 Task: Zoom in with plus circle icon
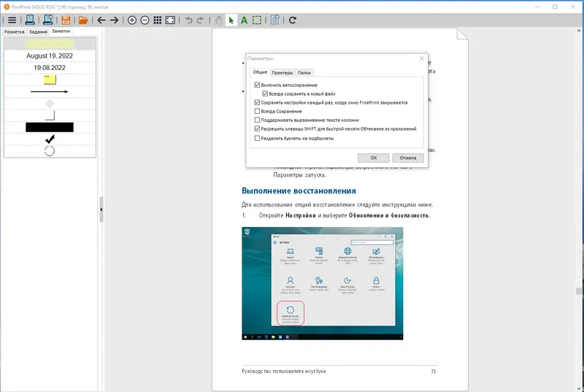132,20
